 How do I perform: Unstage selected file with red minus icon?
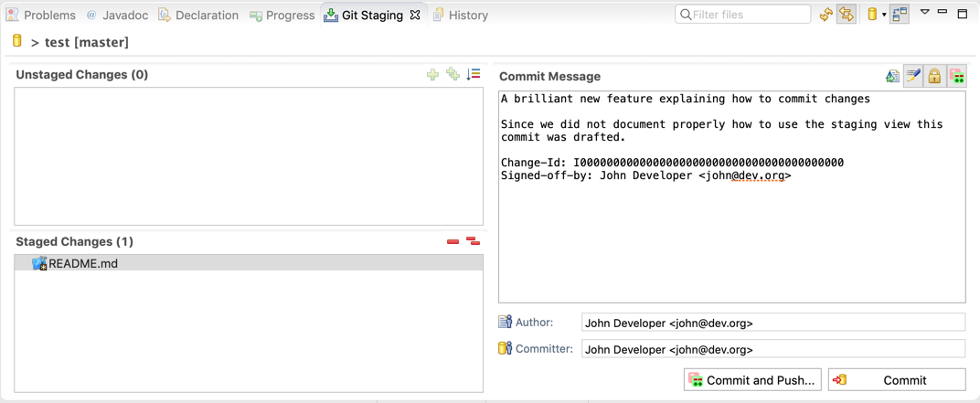coord(453,242)
